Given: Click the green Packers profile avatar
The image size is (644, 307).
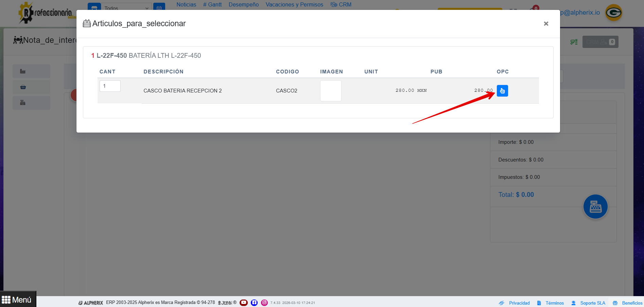Looking at the screenshot, I should click(613, 13).
